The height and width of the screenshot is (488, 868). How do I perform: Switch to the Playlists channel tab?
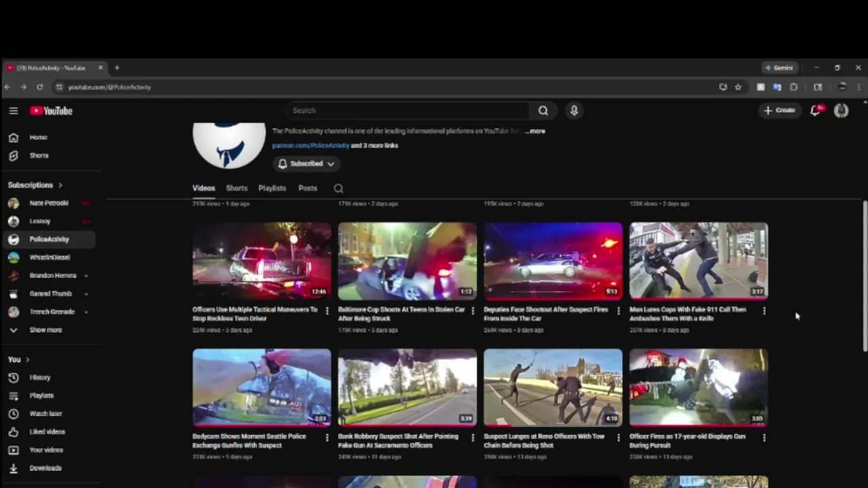point(272,188)
